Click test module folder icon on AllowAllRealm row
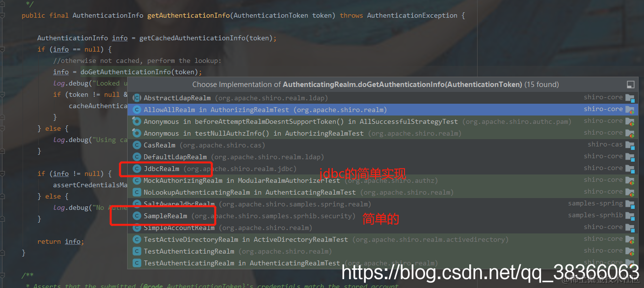The image size is (644, 288). pyautogui.click(x=630, y=110)
